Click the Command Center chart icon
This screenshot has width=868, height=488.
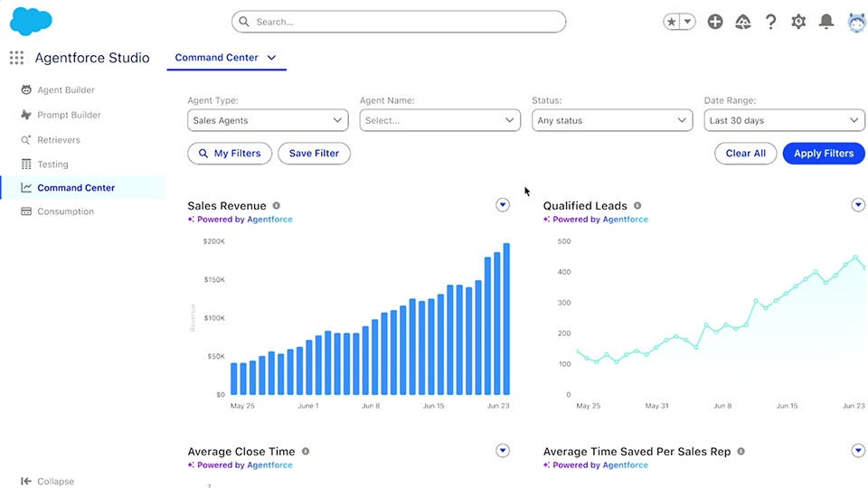26,188
